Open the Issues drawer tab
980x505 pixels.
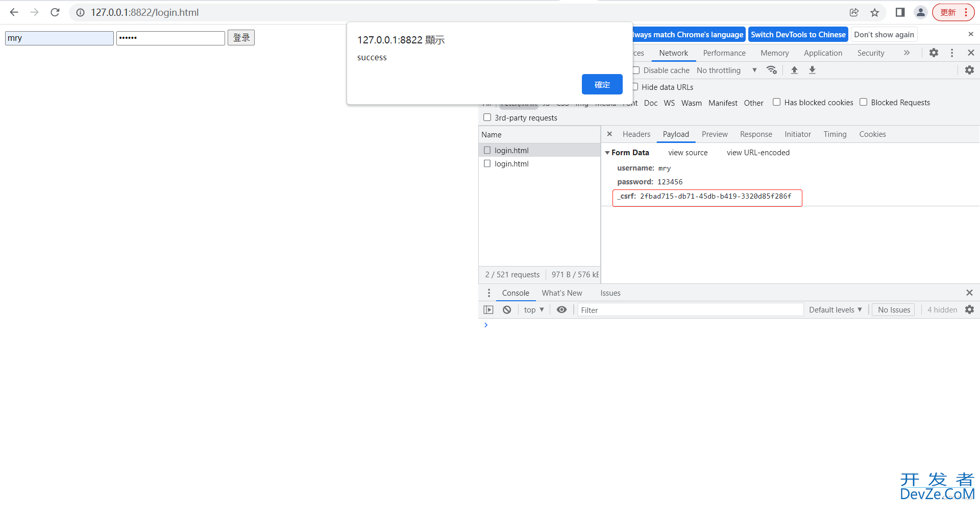click(610, 293)
